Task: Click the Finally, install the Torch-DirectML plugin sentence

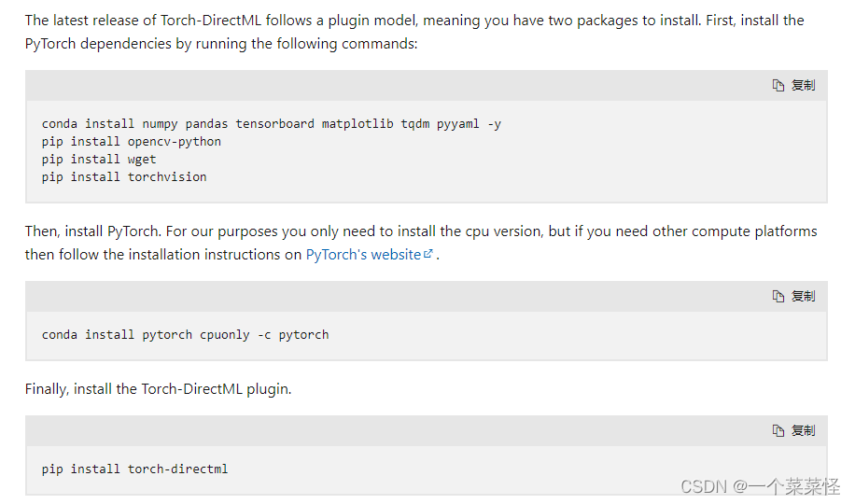Action: (x=158, y=389)
